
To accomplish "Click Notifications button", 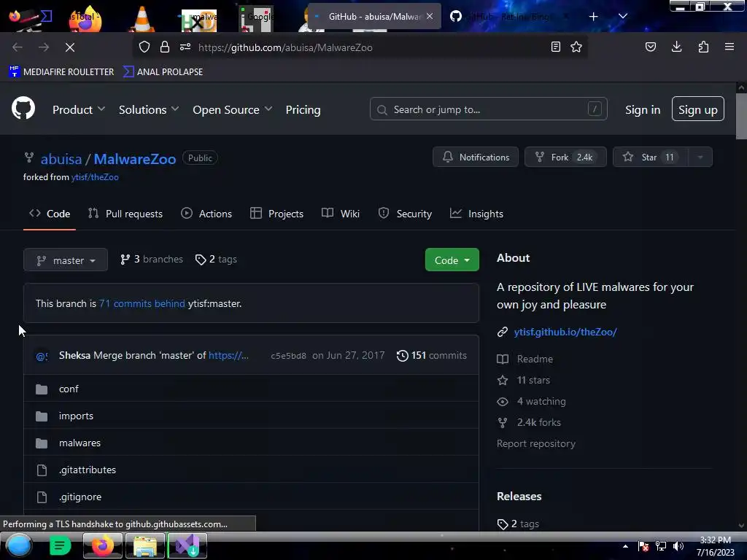I will point(476,157).
